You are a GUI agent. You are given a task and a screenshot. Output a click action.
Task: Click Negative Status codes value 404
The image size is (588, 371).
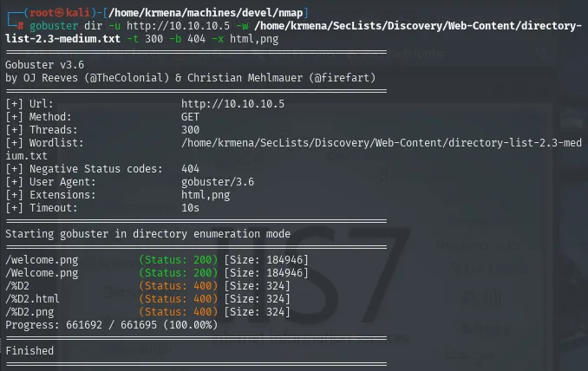click(191, 169)
